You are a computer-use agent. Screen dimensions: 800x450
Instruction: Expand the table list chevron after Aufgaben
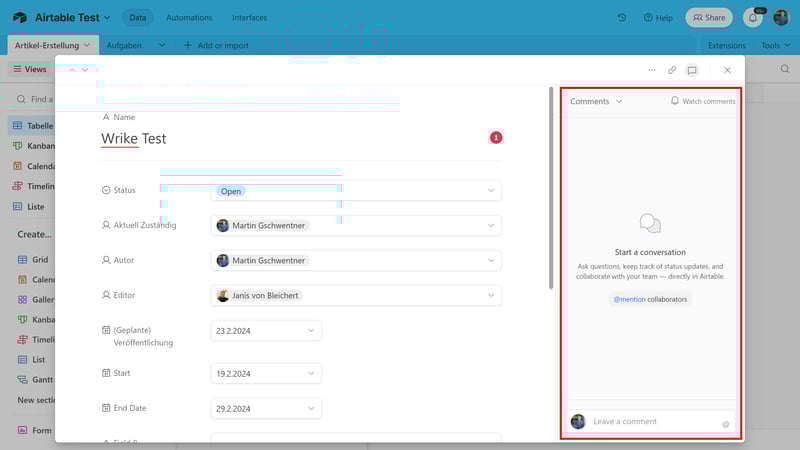pyautogui.click(x=162, y=45)
